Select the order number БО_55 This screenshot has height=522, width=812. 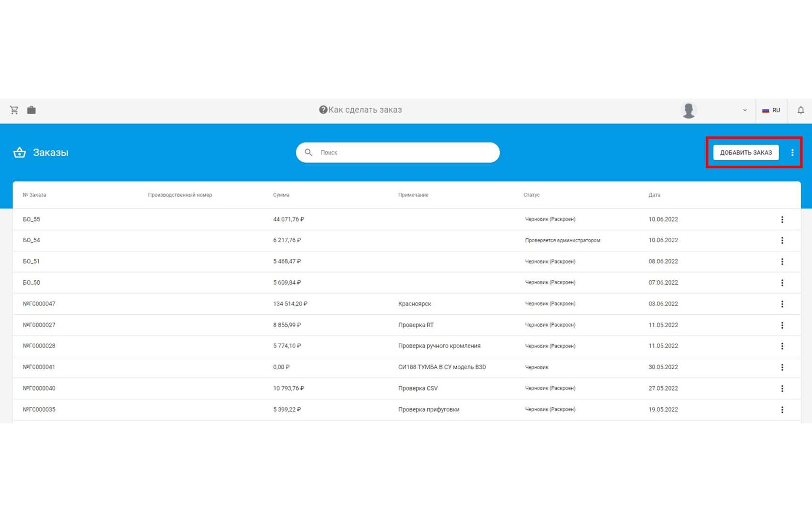point(31,219)
